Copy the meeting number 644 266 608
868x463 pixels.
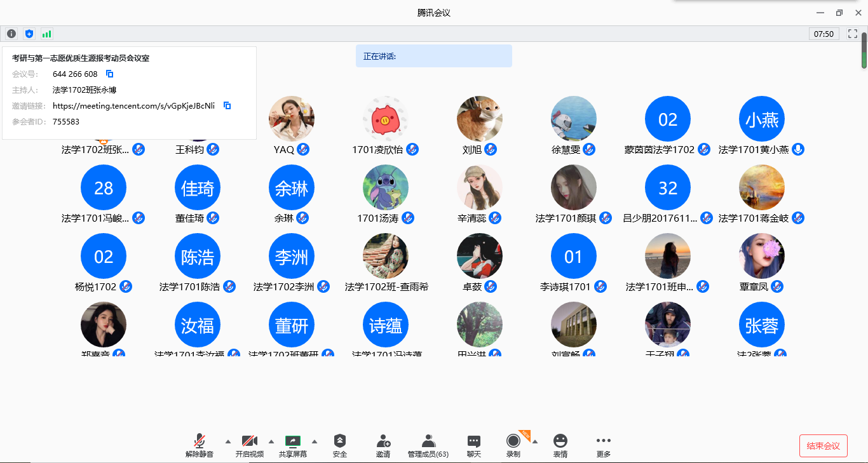click(x=109, y=74)
